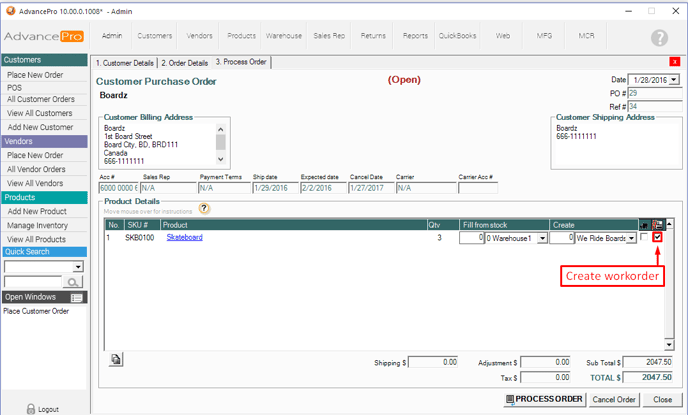
Task: Open the We Ride Boards vendor dropdown
Action: click(x=632, y=238)
